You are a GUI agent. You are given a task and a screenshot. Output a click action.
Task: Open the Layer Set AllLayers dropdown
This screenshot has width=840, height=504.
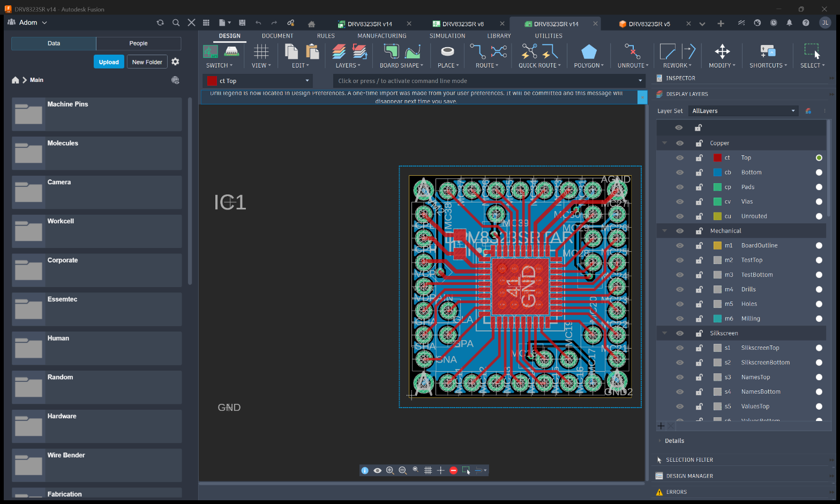pyautogui.click(x=744, y=111)
